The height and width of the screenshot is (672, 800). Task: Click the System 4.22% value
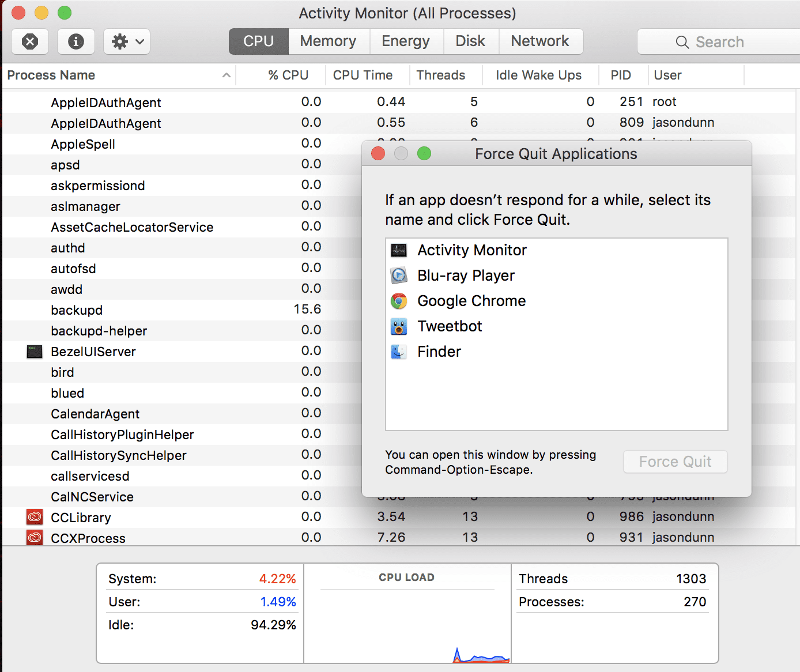click(277, 579)
